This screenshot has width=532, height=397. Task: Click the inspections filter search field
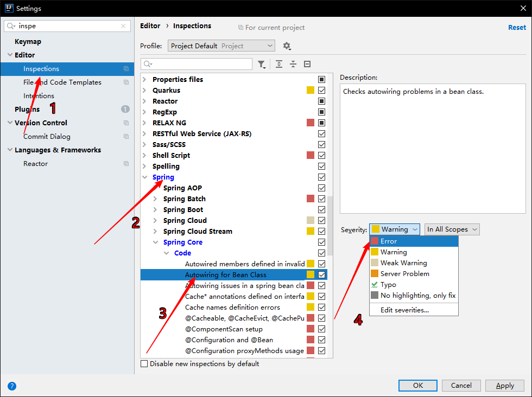click(x=197, y=64)
